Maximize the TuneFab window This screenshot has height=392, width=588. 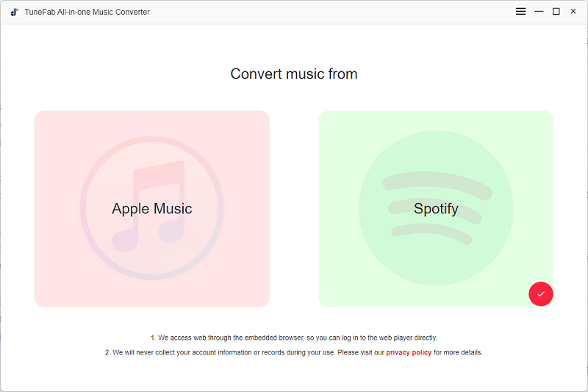click(556, 12)
